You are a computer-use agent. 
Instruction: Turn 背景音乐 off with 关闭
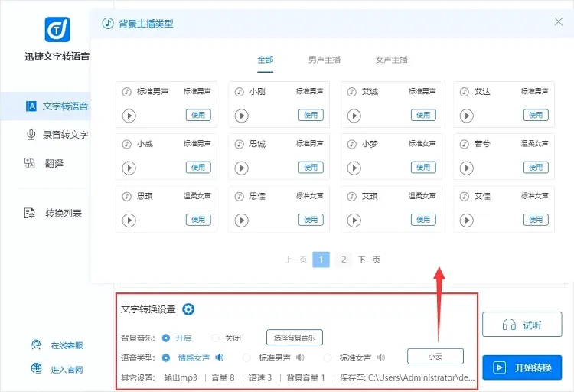coord(215,338)
